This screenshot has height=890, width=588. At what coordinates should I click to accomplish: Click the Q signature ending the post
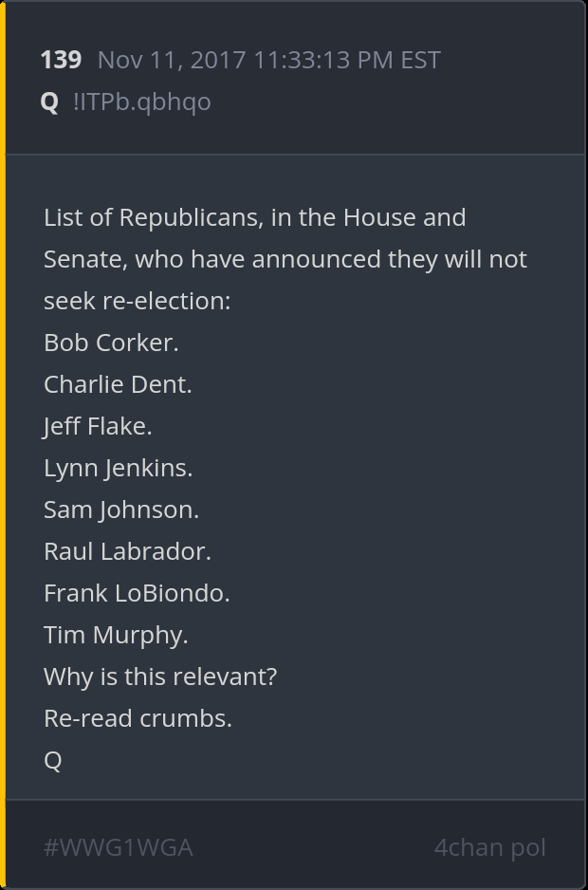[53, 760]
